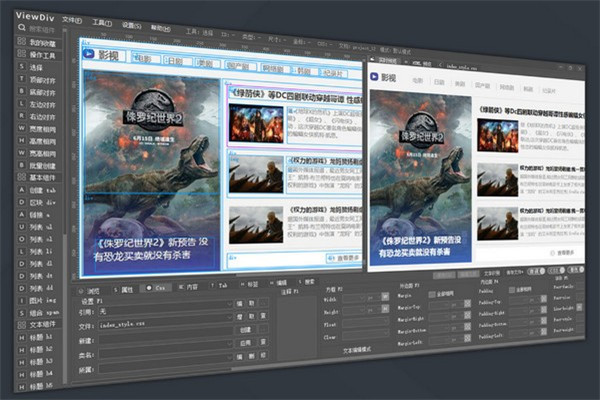Pick the 创建 tab component icon
The image size is (600, 400).
(x=21, y=190)
